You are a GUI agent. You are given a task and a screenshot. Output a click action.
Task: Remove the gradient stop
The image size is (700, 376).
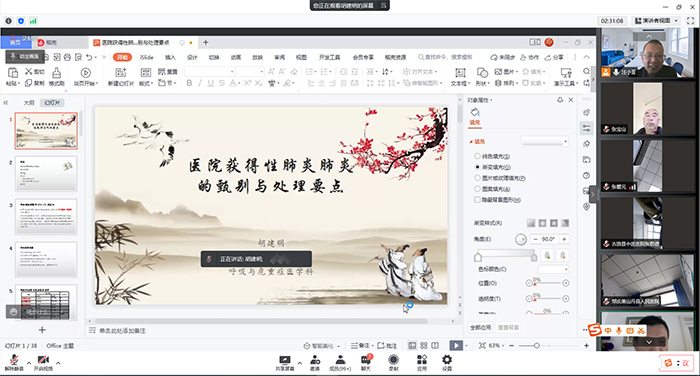click(x=563, y=255)
